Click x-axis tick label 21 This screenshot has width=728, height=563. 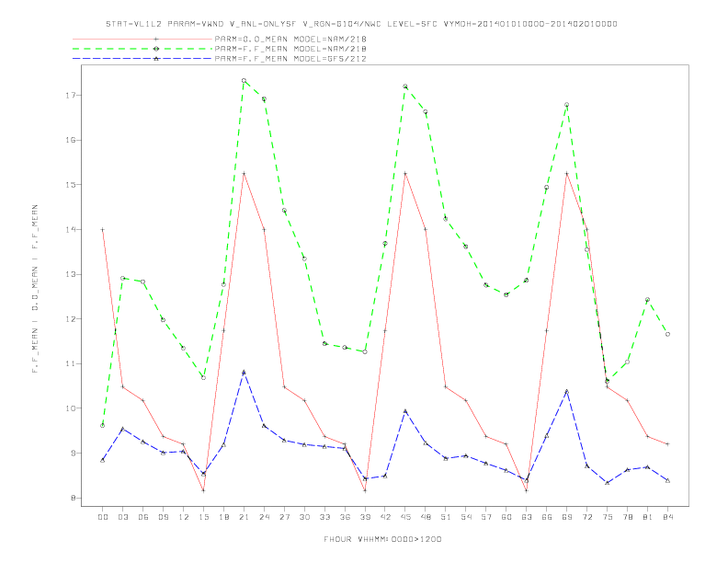coord(244,517)
